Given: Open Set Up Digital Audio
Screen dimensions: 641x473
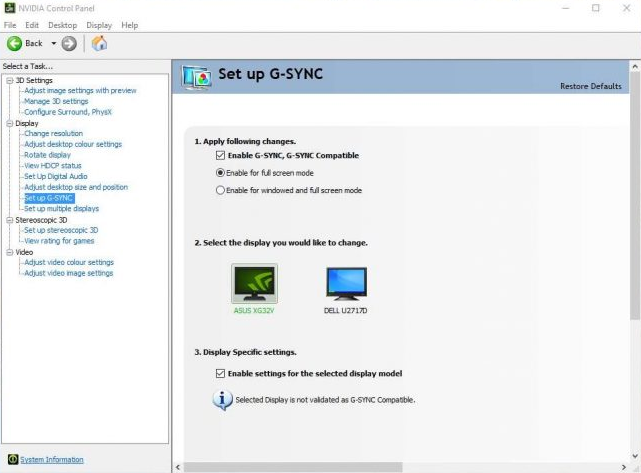Looking at the screenshot, I should point(56,176).
